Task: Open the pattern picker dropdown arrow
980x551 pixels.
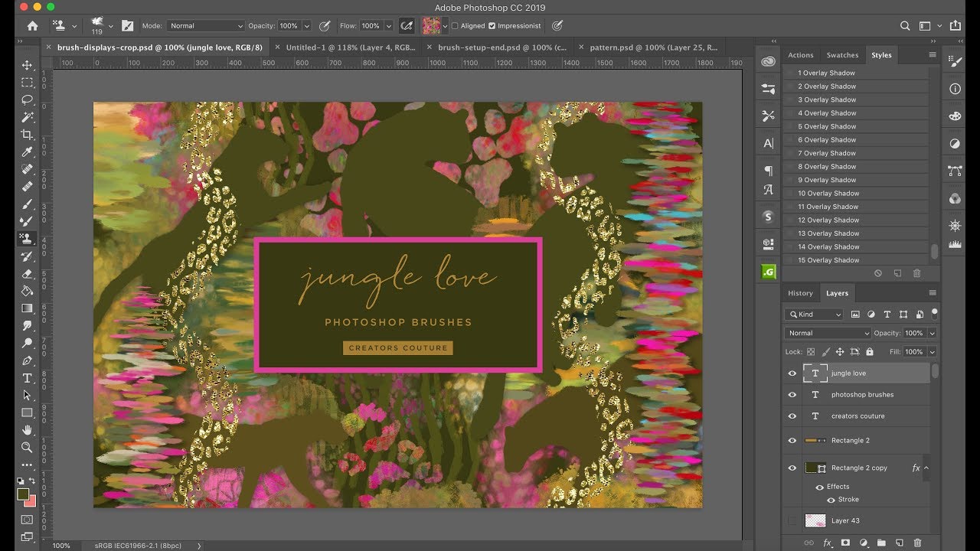Action: pyautogui.click(x=446, y=25)
